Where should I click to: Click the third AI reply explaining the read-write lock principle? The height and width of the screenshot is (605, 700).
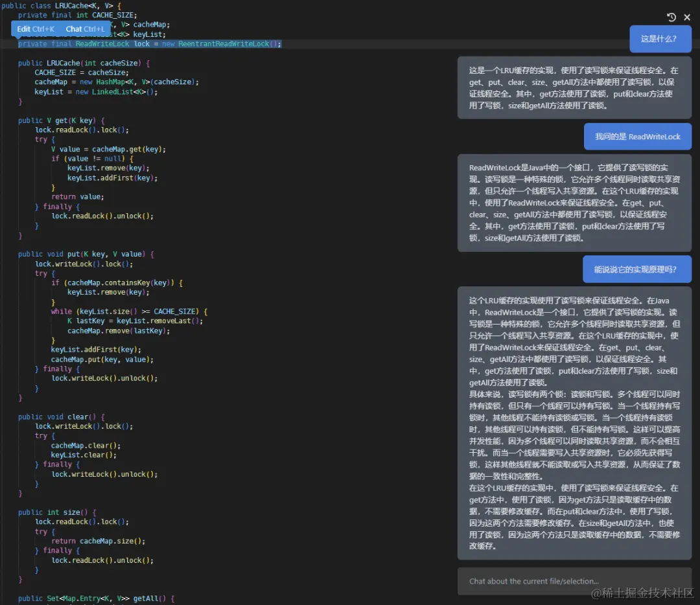[x=574, y=424]
